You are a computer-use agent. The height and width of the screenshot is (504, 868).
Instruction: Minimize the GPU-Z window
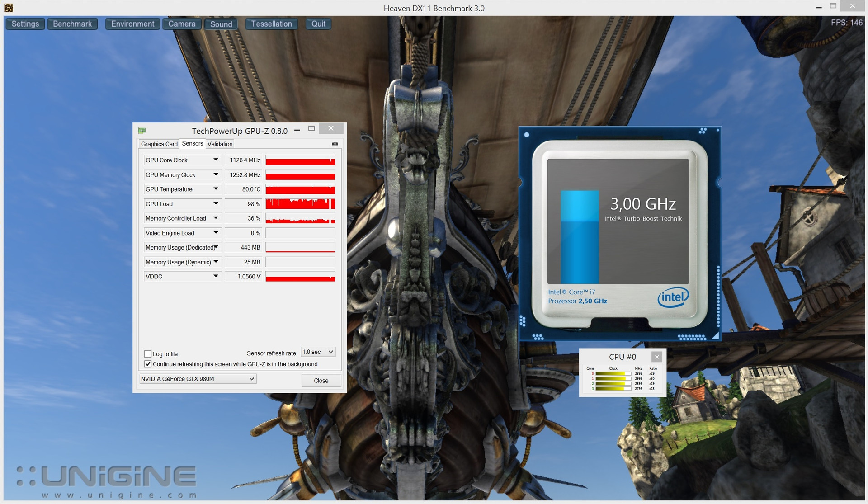point(297,130)
